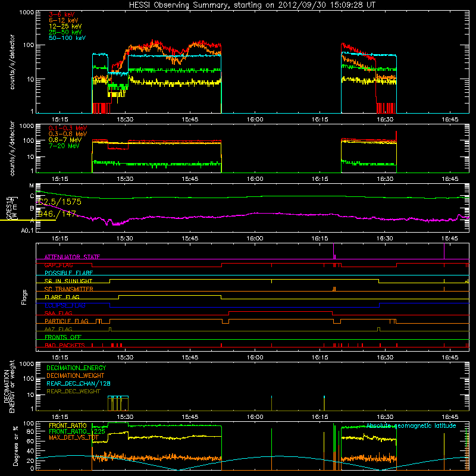Click the PARTICLE_FLAG label
Screen dimensions: 476x476
tap(67, 321)
